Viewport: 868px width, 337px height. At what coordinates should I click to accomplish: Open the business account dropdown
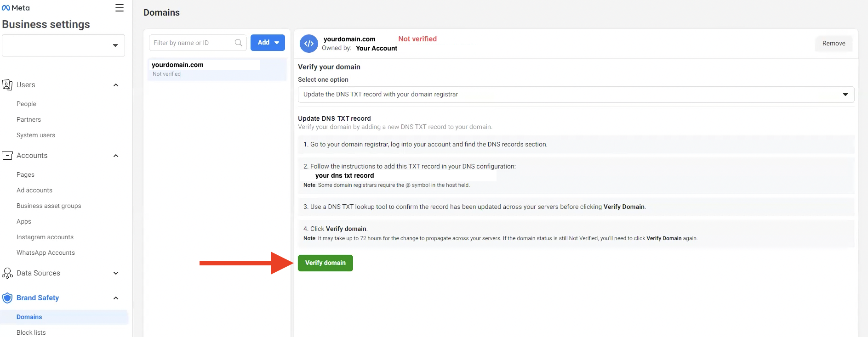pyautogui.click(x=63, y=45)
